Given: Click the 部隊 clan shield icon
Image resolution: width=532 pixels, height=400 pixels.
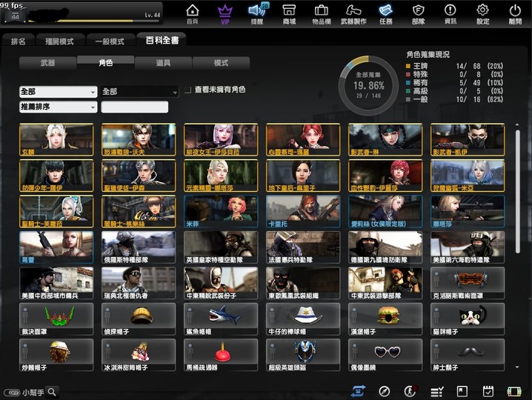Looking at the screenshot, I should click(418, 13).
